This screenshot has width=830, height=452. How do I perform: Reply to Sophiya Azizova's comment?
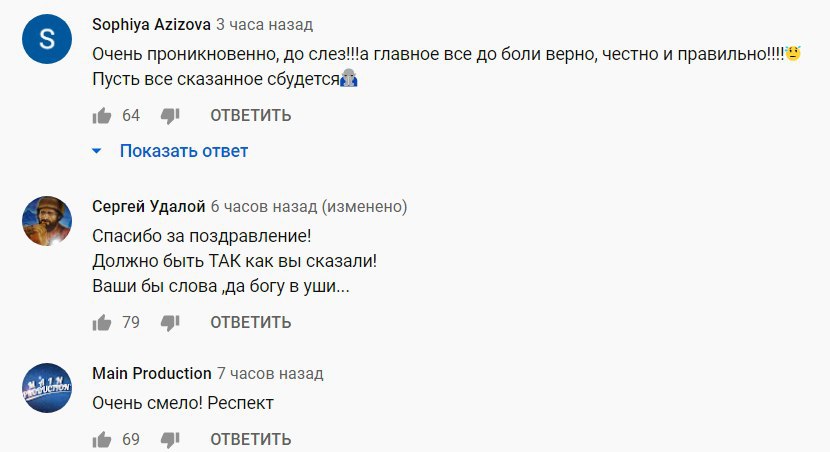click(250, 115)
